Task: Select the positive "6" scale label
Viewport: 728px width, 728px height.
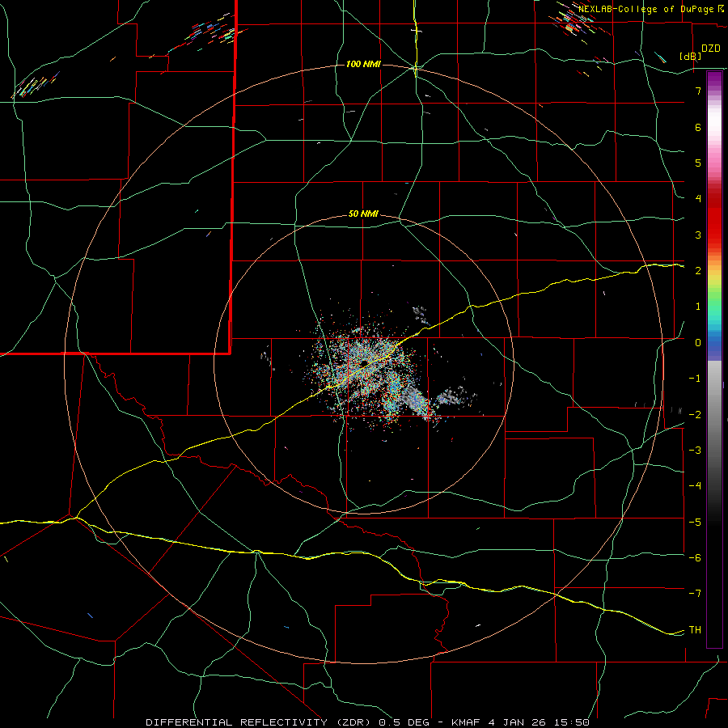Action: tap(698, 127)
